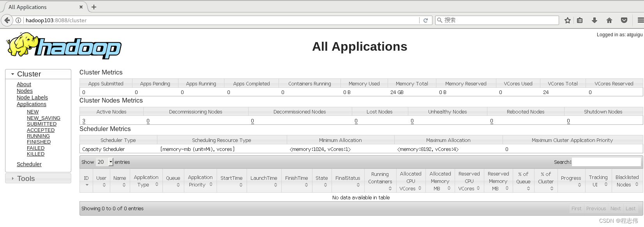The height and width of the screenshot is (227, 644).
Task: Sort by % of Cluster column
Action: click(546, 181)
